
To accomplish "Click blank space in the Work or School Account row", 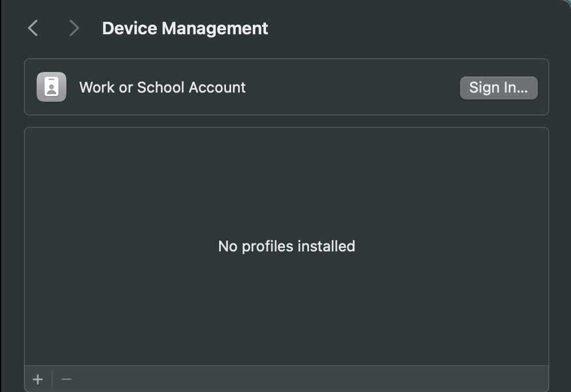I will click(x=349, y=87).
